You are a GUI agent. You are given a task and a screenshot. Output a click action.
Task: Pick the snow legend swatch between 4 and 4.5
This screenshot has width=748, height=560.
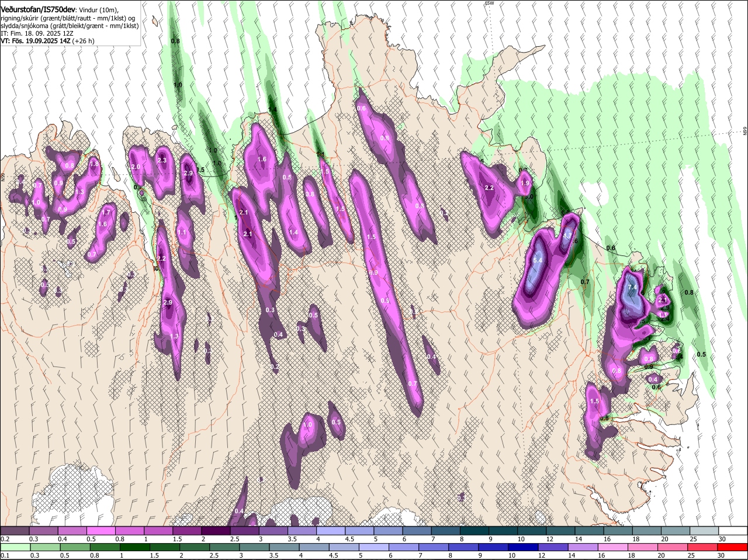point(331,530)
